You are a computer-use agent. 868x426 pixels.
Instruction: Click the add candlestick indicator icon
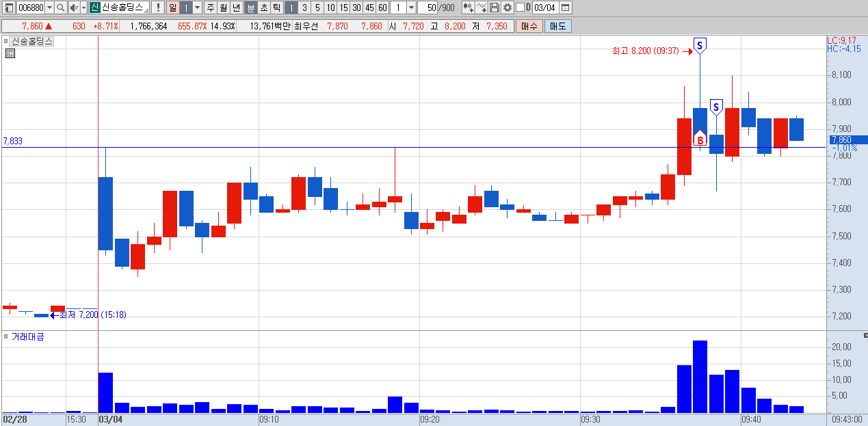(x=469, y=8)
